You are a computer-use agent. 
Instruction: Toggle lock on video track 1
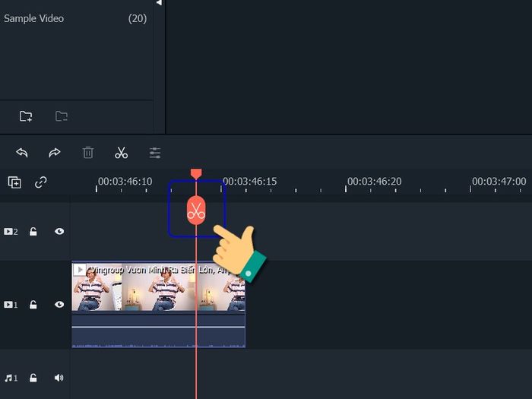(x=33, y=304)
